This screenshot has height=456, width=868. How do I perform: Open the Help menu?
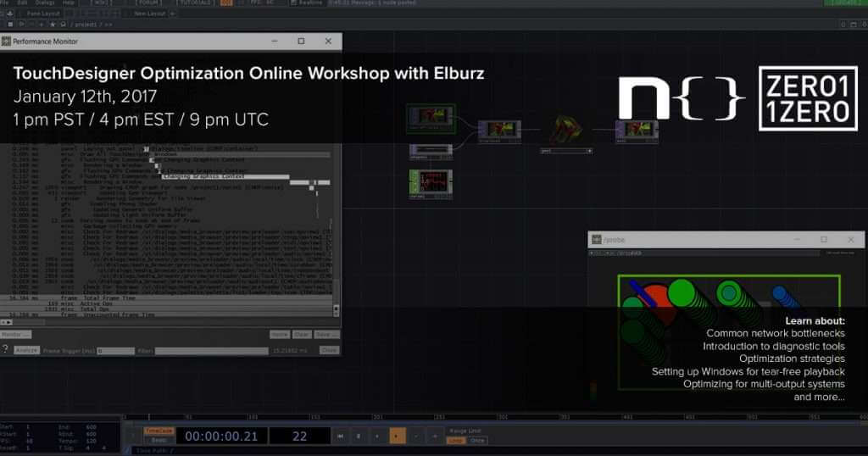point(69,3)
